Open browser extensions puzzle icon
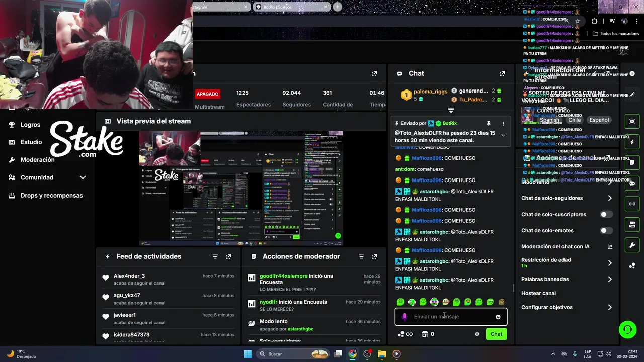The width and height of the screenshot is (644, 362). 594,21
